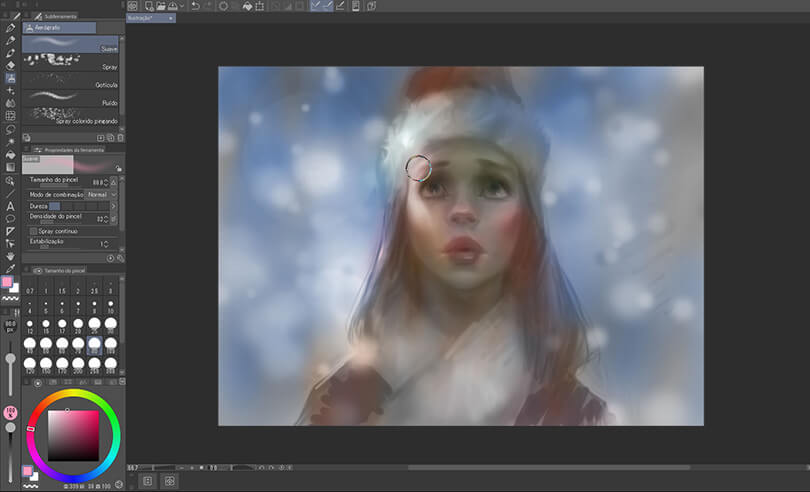Toggle the lock icon on the brush preview

coord(118,168)
